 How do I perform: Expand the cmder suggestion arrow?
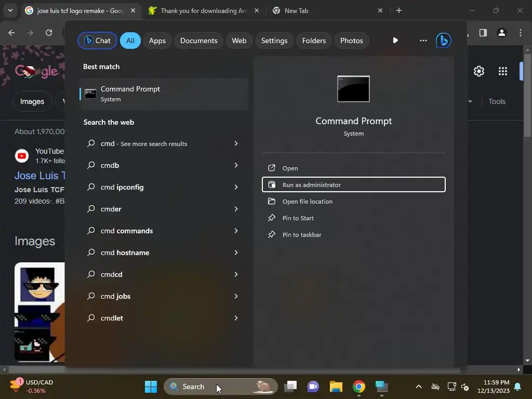click(236, 209)
